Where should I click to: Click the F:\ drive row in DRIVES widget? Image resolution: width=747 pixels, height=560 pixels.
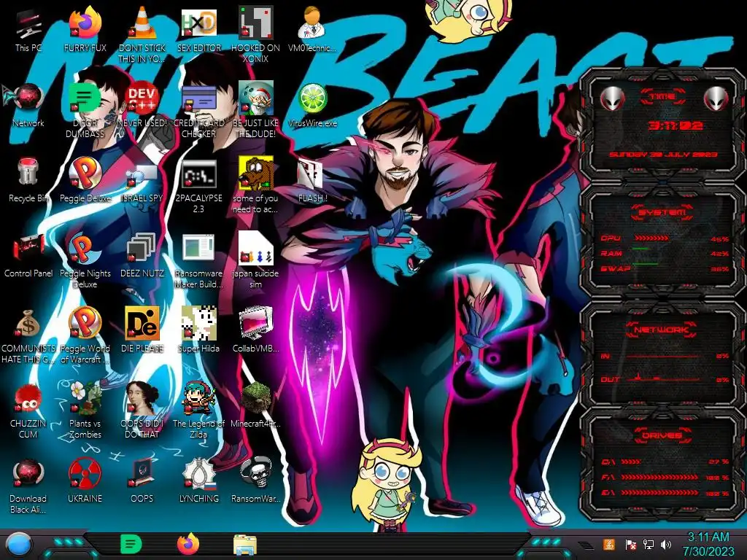(x=665, y=477)
